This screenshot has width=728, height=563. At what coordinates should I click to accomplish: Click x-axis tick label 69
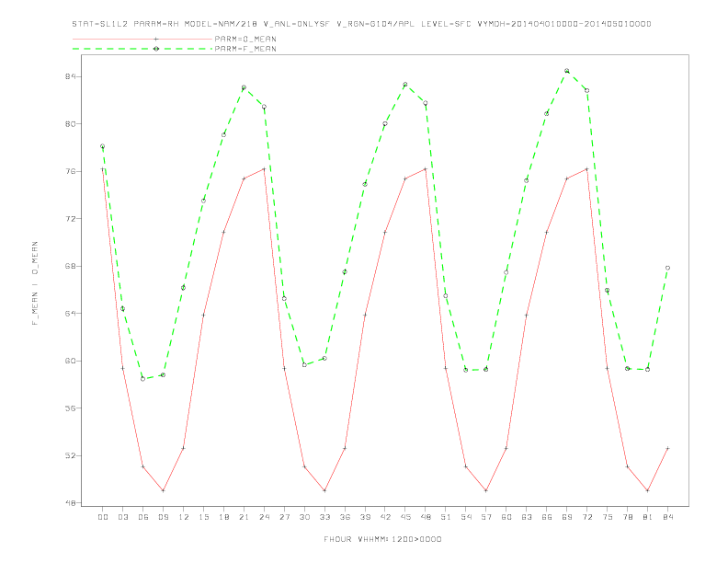tap(567, 517)
